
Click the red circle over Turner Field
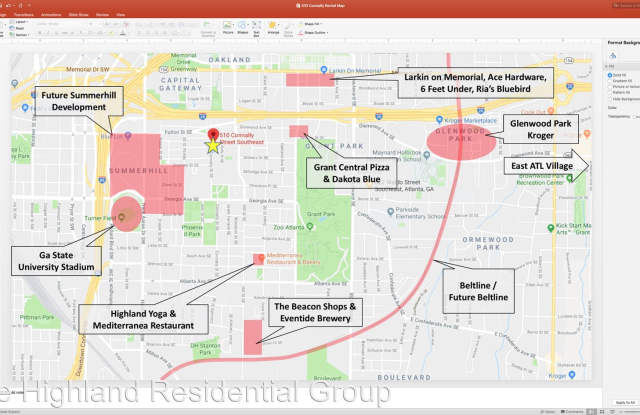[127, 214]
